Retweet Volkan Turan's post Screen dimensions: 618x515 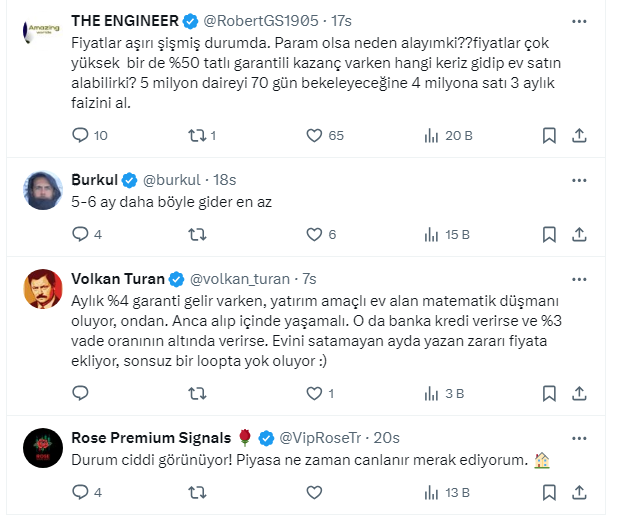click(x=196, y=393)
